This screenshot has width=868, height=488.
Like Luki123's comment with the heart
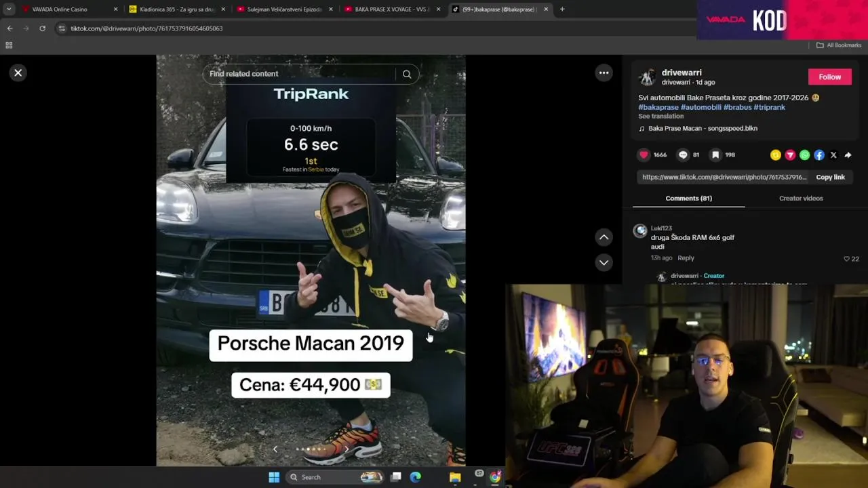point(846,259)
